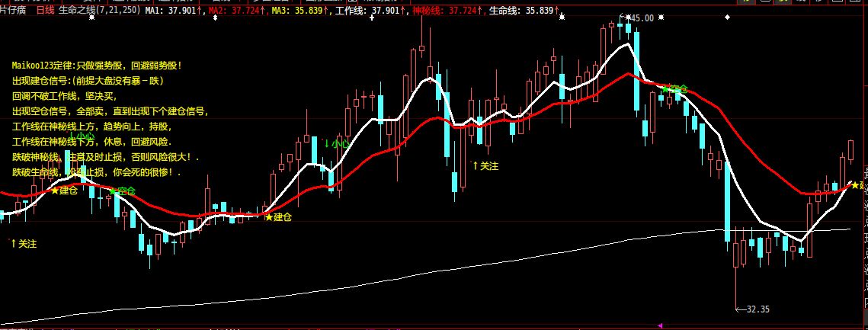Click asterisk marker beneath 生命之线(7,21,250) label

click(x=92, y=18)
